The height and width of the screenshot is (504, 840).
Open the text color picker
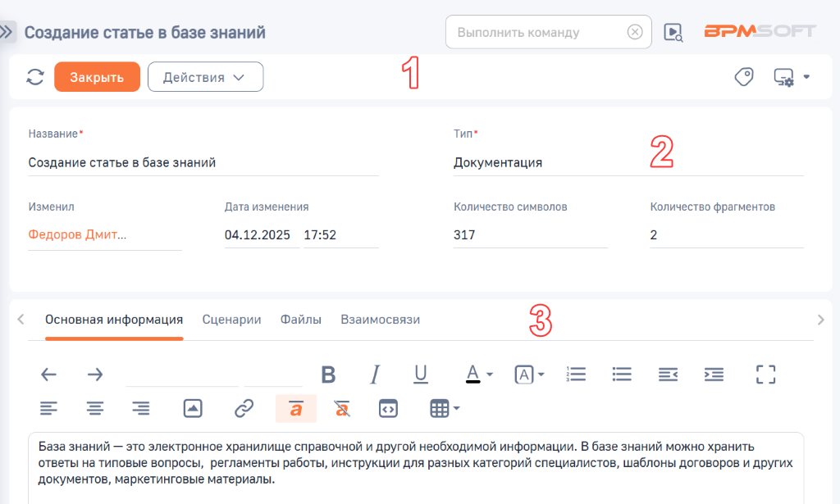[479, 375]
